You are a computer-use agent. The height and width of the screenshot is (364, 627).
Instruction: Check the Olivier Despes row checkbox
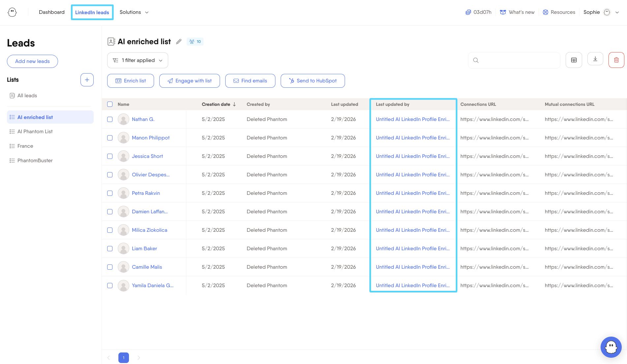coord(110,175)
